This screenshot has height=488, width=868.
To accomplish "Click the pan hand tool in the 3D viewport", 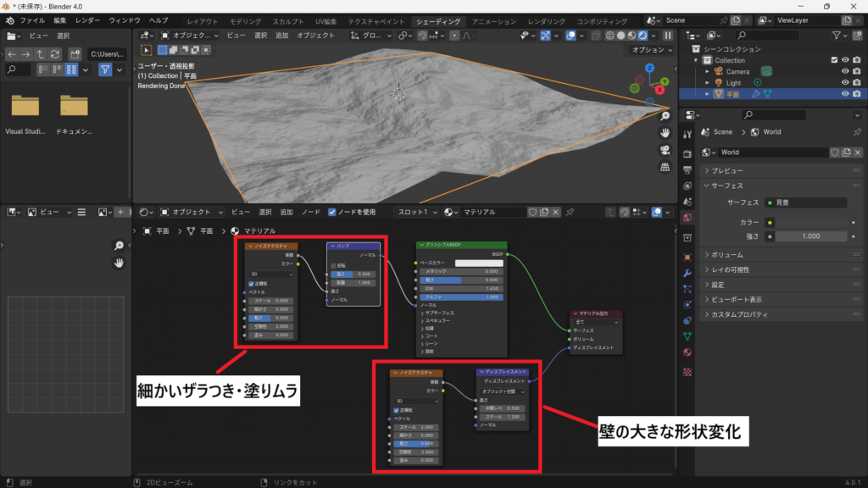I will click(x=666, y=133).
